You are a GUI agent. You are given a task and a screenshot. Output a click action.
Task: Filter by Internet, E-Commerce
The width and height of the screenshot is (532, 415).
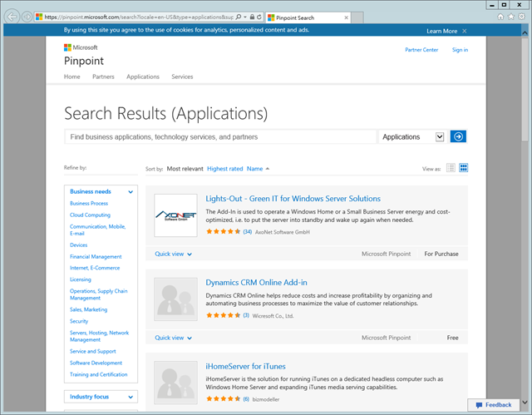click(95, 268)
